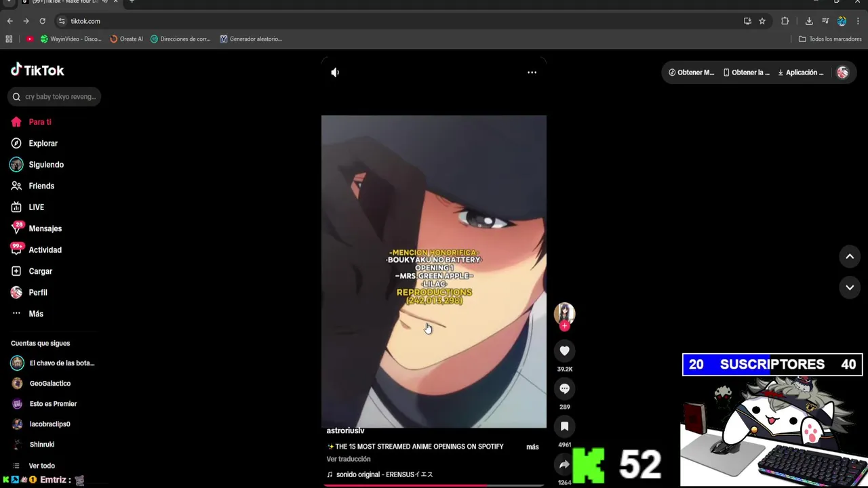This screenshot has width=868, height=488.
Task: Open comments with the speech bubble icon
Action: point(564,388)
